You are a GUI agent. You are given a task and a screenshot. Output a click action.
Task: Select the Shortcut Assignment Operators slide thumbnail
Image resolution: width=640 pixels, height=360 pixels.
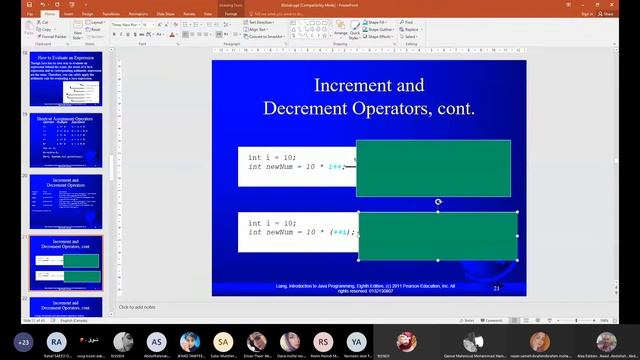(66, 140)
